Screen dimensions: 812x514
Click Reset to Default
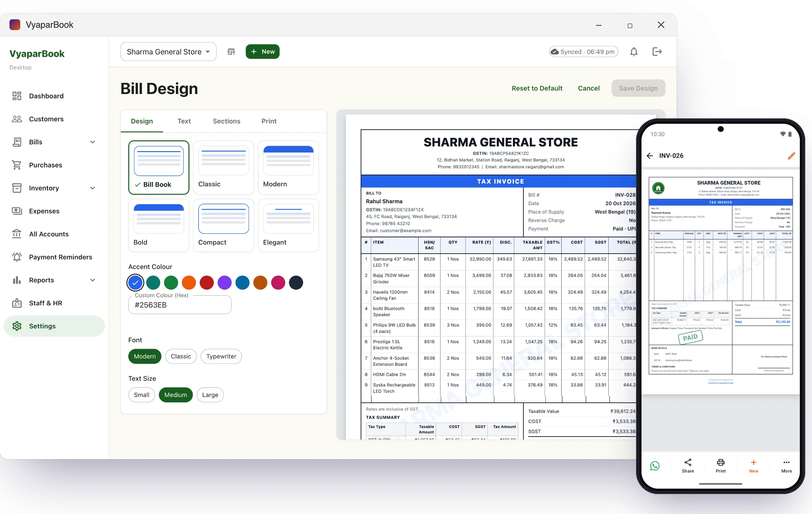537,88
